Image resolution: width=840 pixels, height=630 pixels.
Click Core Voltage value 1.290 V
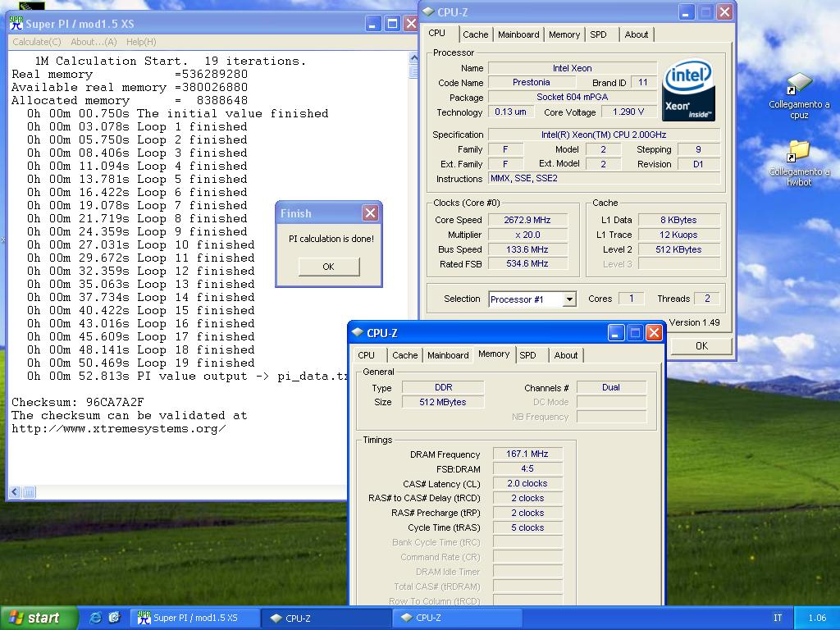[628, 112]
